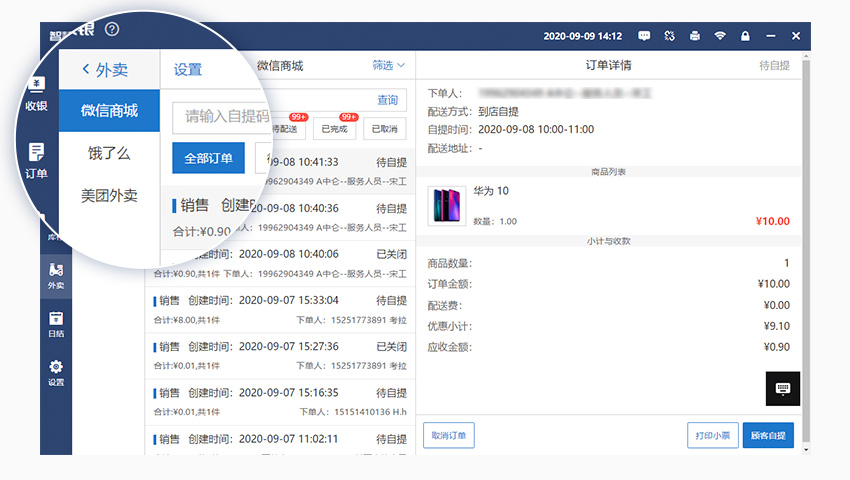Show the on-screen keyboard

point(782,388)
